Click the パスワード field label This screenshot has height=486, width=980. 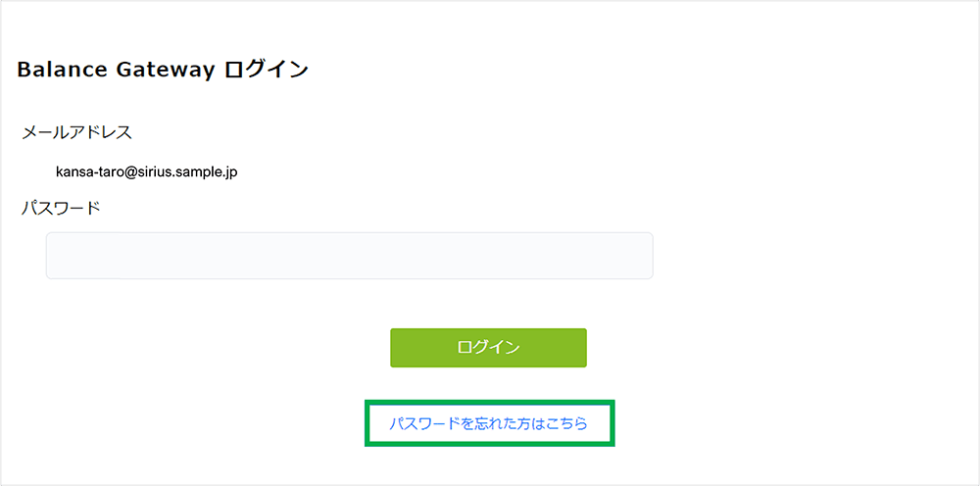point(61,208)
